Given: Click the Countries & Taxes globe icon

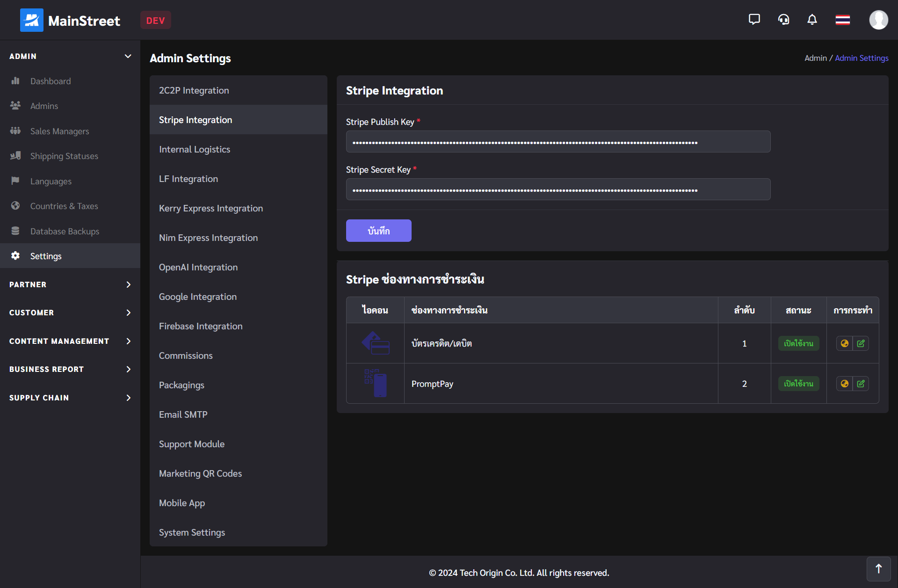Looking at the screenshot, I should [x=15, y=206].
